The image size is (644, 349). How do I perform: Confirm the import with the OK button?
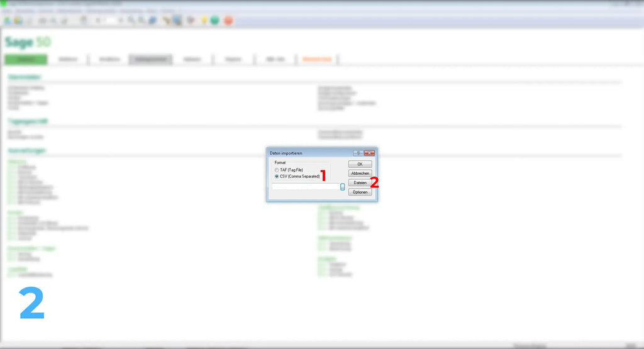pyautogui.click(x=360, y=164)
